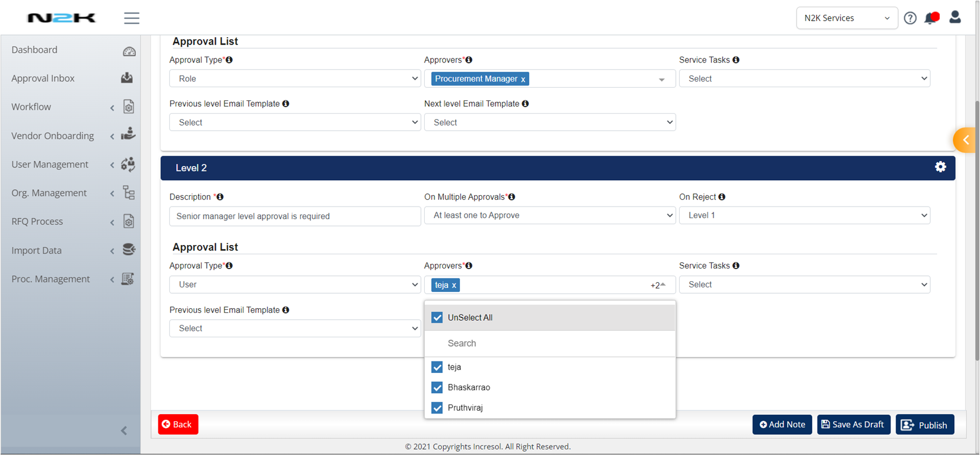This screenshot has width=980, height=455.
Task: Click the Org. Management hierarchy icon
Action: pyautogui.click(x=129, y=193)
